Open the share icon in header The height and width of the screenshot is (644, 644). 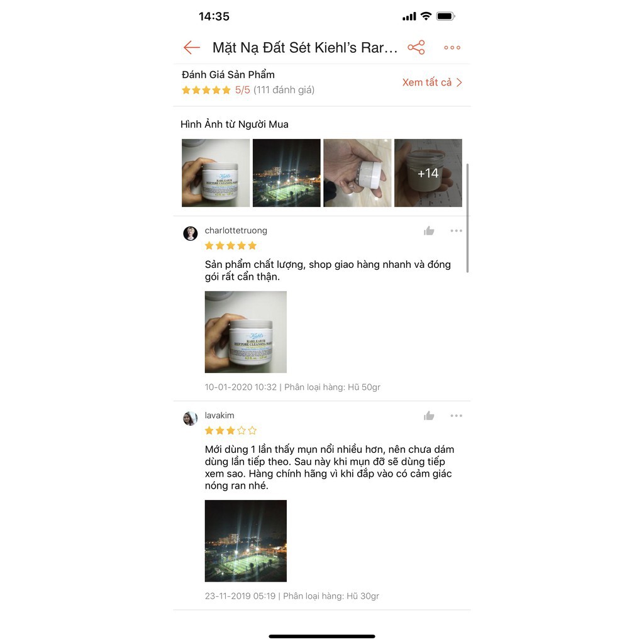click(x=416, y=48)
